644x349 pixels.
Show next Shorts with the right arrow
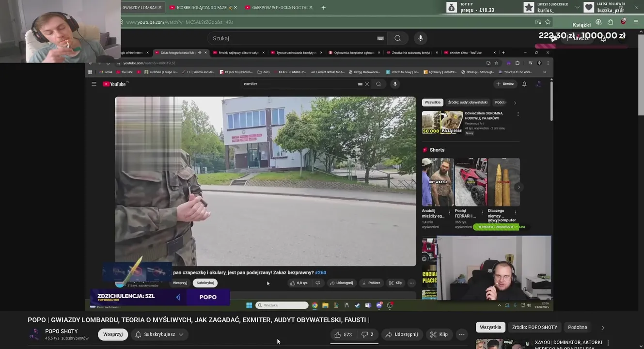[518, 187]
